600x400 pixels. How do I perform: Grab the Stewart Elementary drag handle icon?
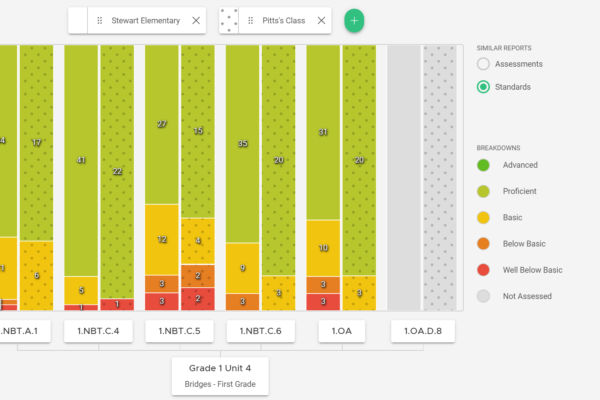(x=99, y=21)
